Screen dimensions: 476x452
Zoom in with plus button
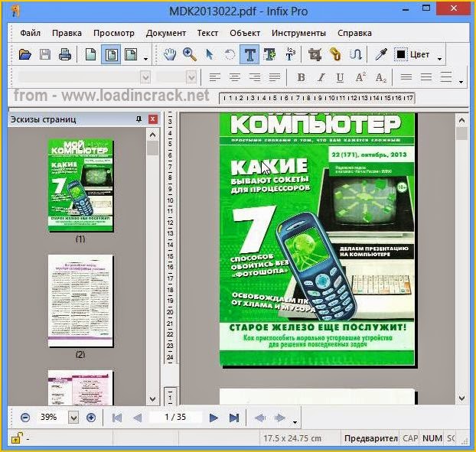pyautogui.click(x=91, y=418)
